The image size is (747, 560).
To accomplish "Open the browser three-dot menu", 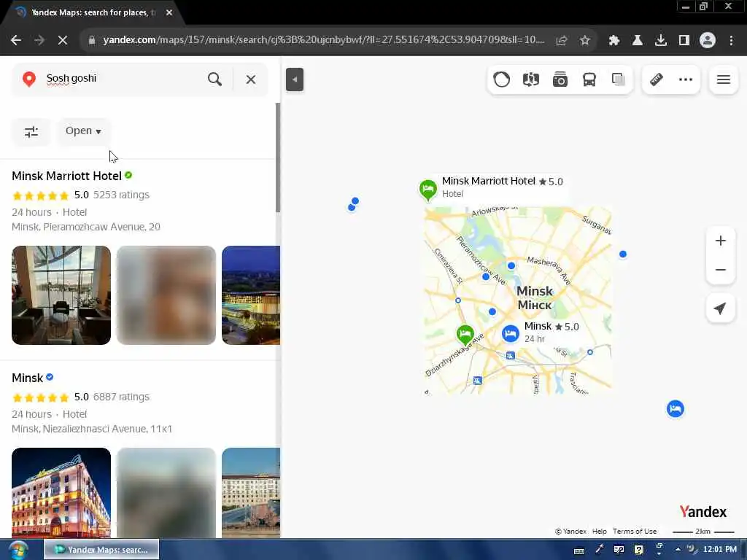I will tap(731, 41).
